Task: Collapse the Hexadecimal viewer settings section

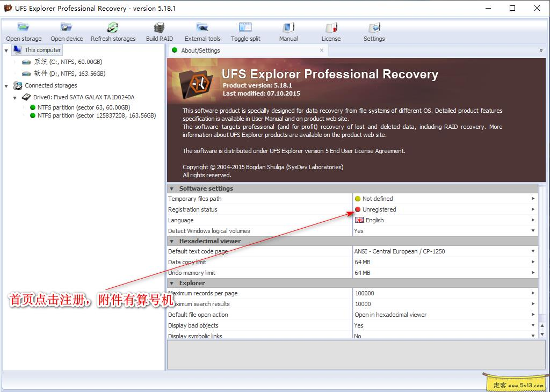Action: [x=171, y=241]
